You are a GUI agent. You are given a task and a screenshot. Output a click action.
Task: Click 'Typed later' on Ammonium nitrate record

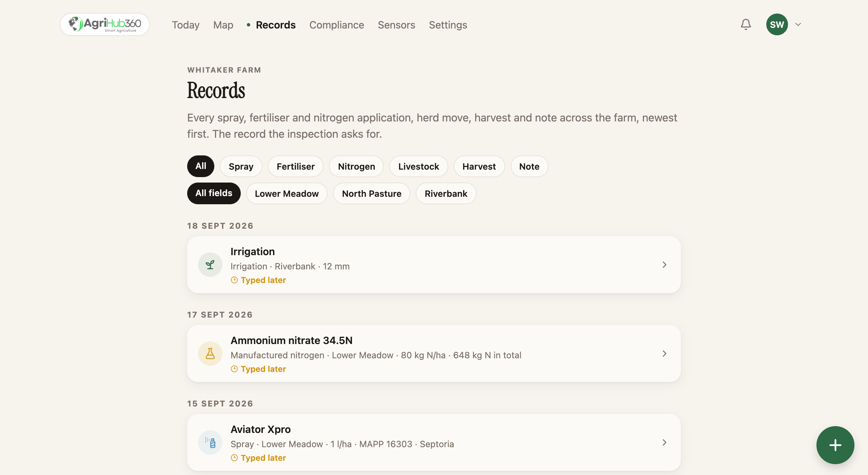[x=263, y=369]
